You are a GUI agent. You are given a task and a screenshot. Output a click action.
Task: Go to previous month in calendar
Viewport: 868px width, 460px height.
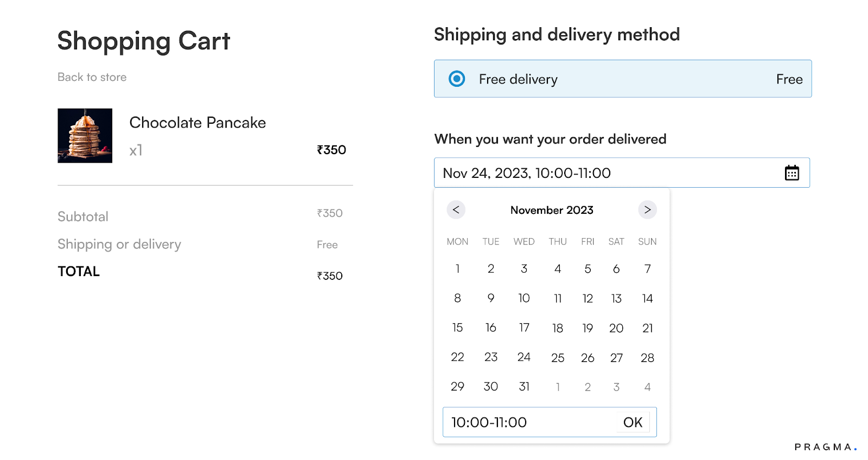[x=456, y=210]
